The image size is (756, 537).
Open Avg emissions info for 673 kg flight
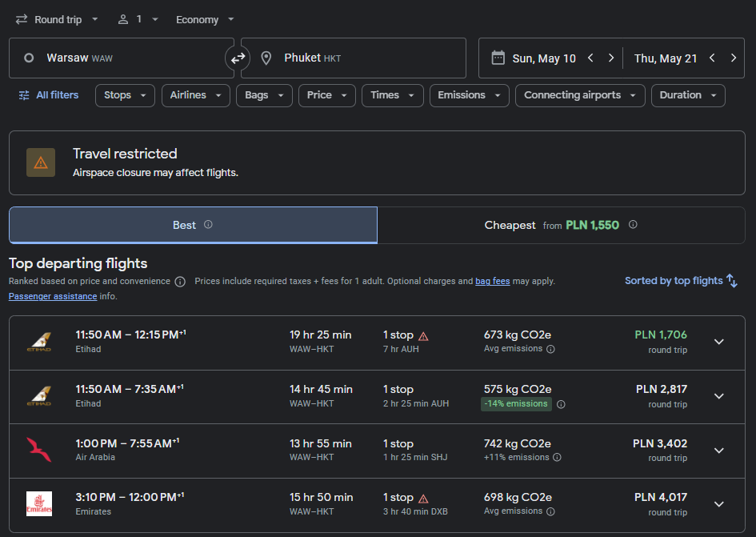pos(550,349)
